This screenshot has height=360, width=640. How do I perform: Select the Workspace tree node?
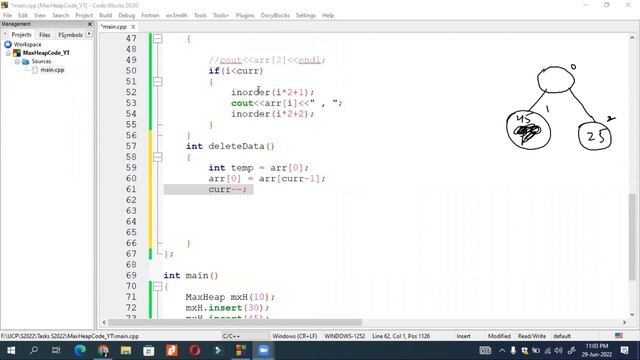(27, 44)
